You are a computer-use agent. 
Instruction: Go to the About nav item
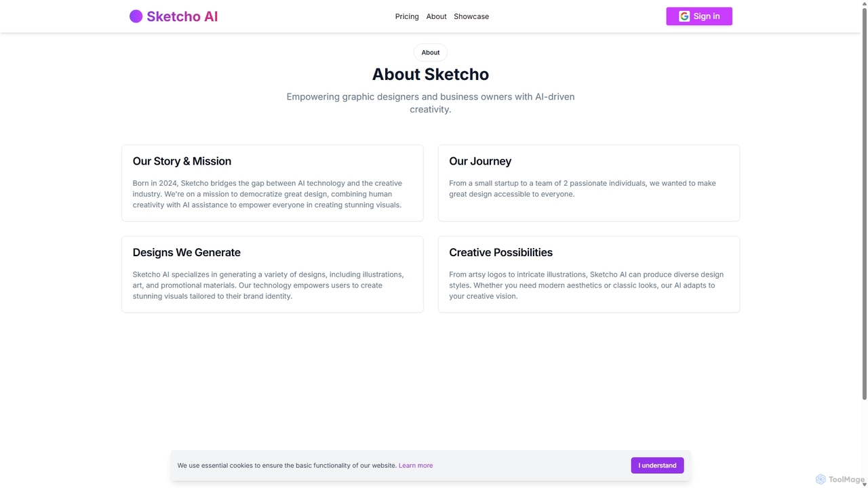pyautogui.click(x=436, y=16)
